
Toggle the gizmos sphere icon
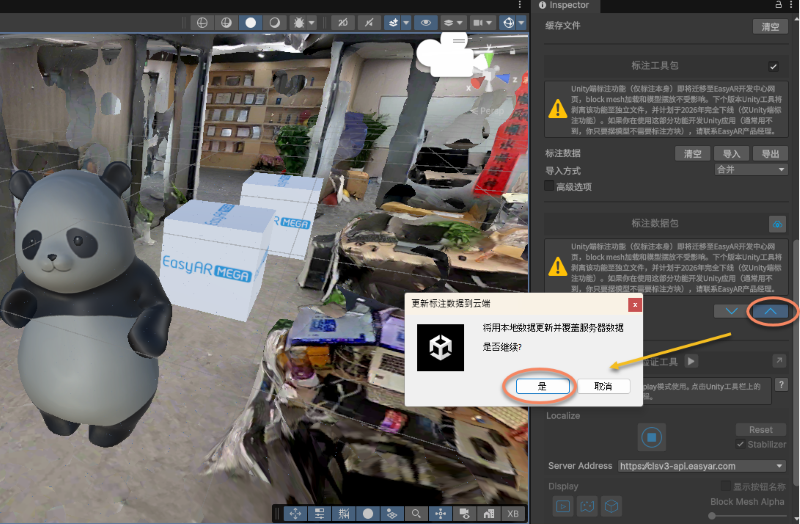508,22
